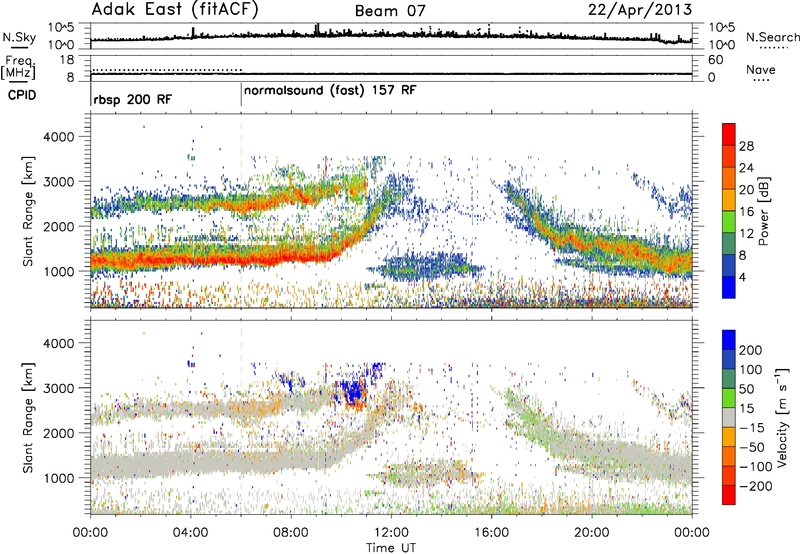
Task: Click the '18' tick on the frequency axis
Action: (x=68, y=60)
